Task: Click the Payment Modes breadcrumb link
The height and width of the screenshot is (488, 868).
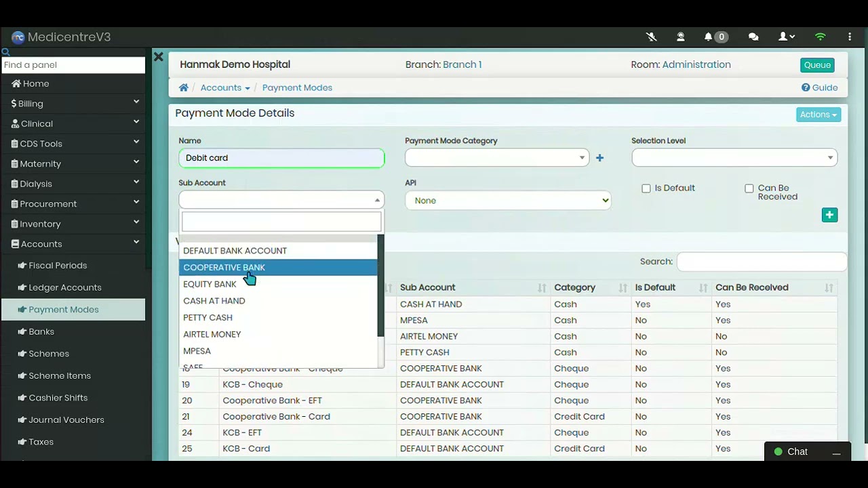Action: [297, 87]
